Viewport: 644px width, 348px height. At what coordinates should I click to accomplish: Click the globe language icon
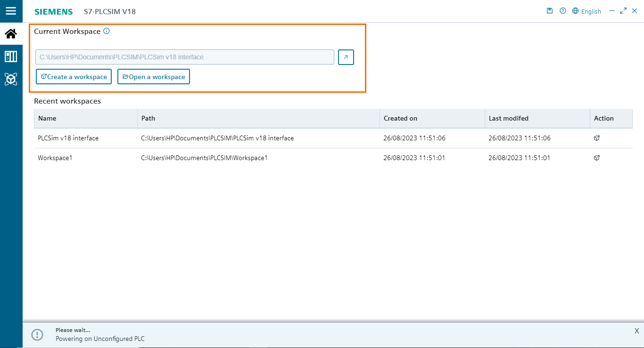(575, 10)
